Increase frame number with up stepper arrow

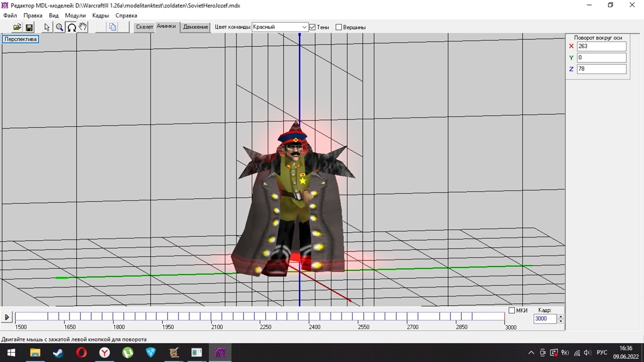click(x=560, y=317)
